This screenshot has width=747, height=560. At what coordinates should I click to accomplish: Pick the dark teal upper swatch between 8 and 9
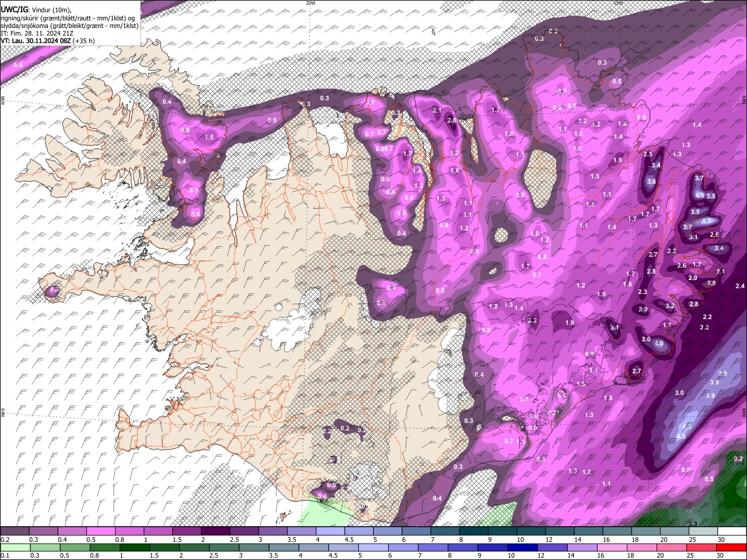pos(474,531)
